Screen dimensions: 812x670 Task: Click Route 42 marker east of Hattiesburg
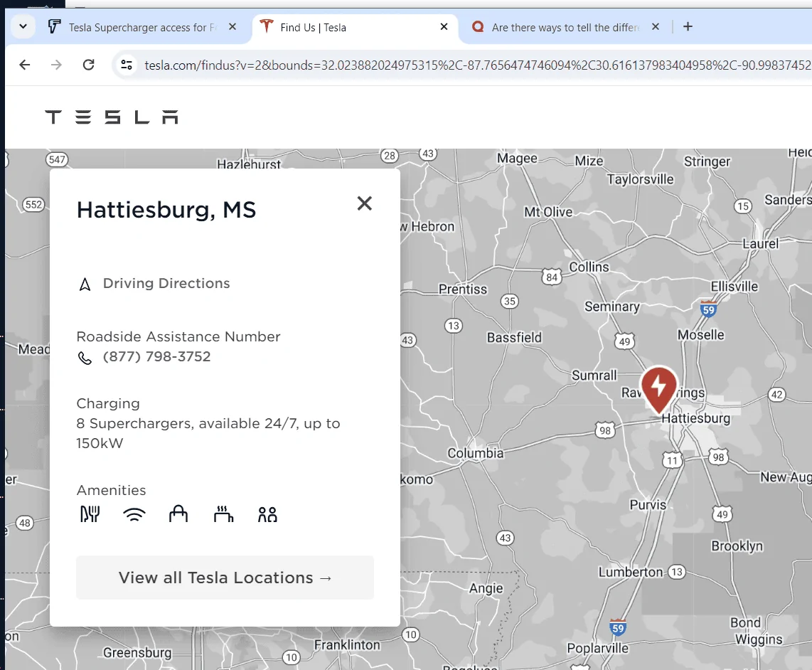coord(776,395)
